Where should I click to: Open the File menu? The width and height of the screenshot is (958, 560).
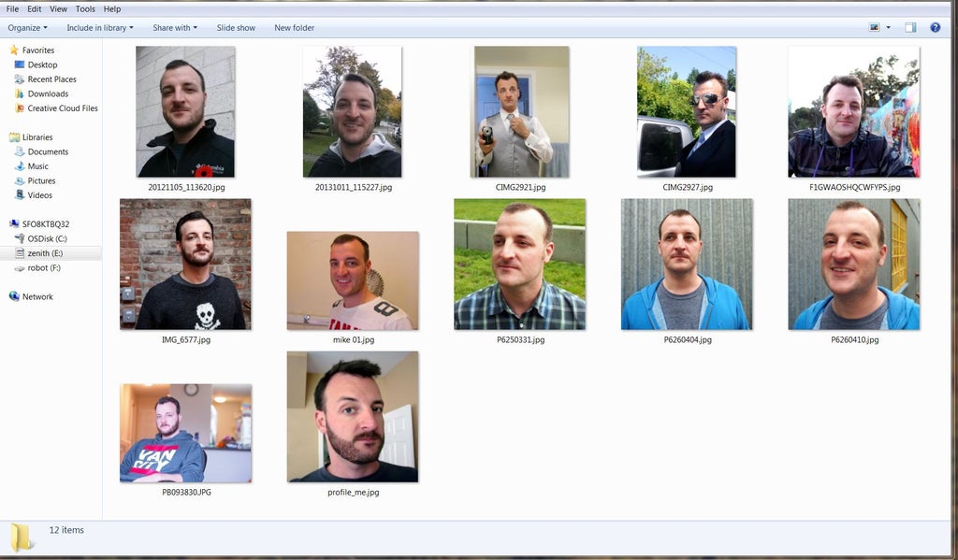pyautogui.click(x=12, y=9)
